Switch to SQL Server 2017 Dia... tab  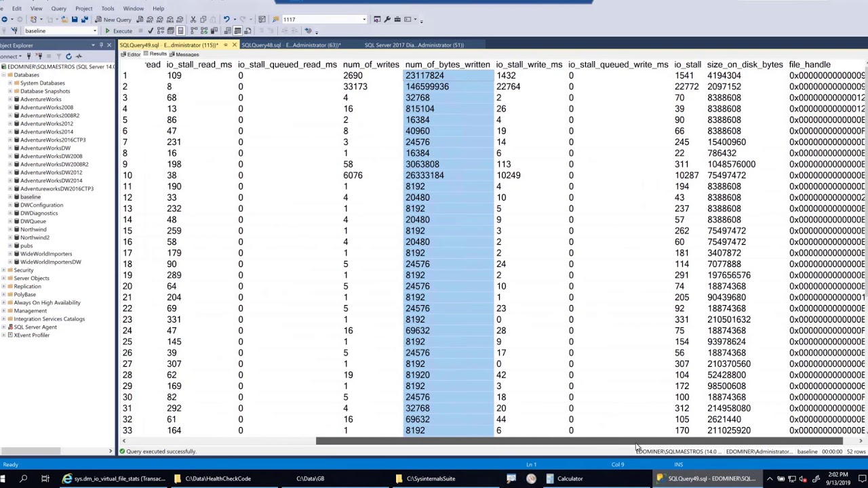tap(414, 45)
